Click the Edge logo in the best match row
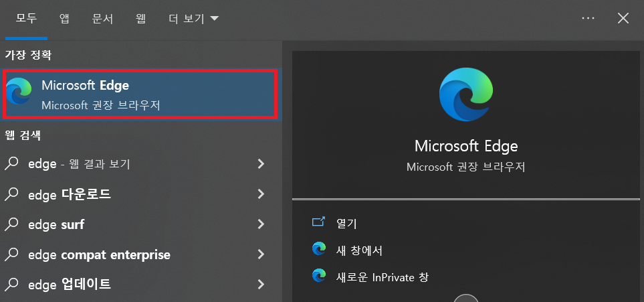 (x=19, y=91)
